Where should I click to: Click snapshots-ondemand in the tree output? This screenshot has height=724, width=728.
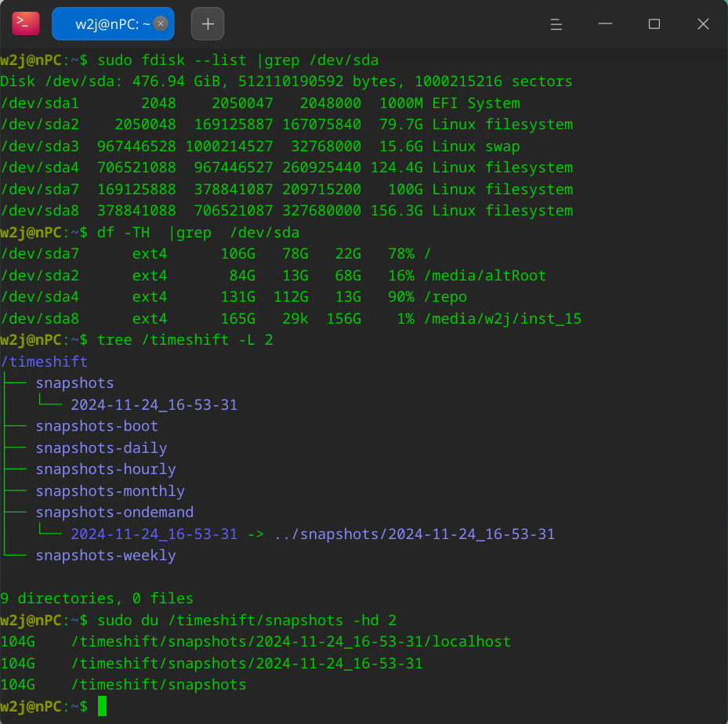(114, 512)
